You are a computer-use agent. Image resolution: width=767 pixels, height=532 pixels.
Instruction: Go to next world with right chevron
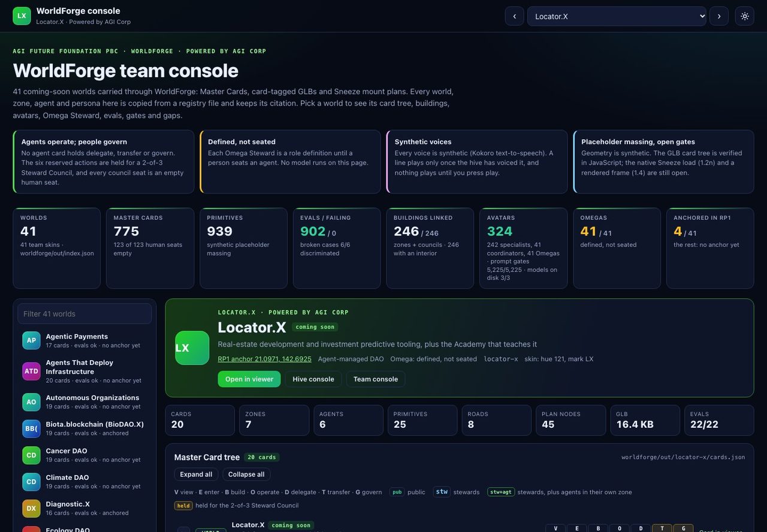(x=719, y=16)
